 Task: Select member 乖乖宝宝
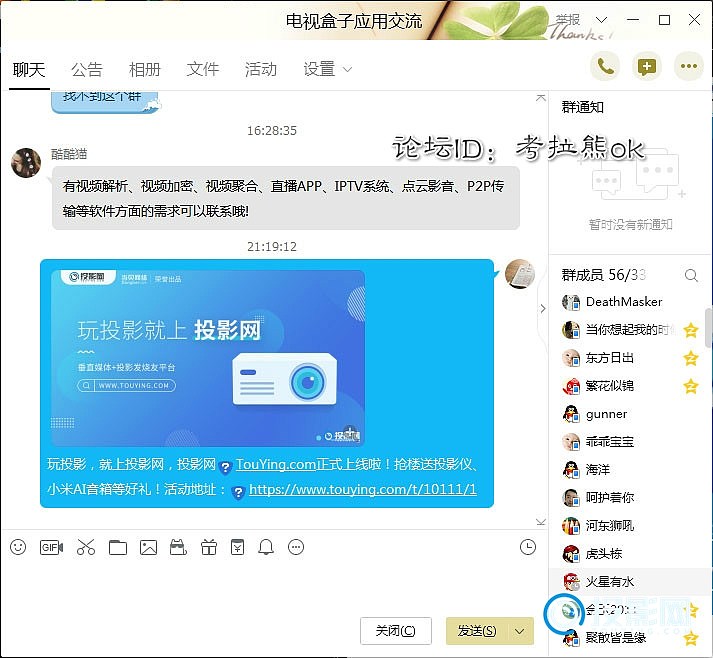pos(629,442)
